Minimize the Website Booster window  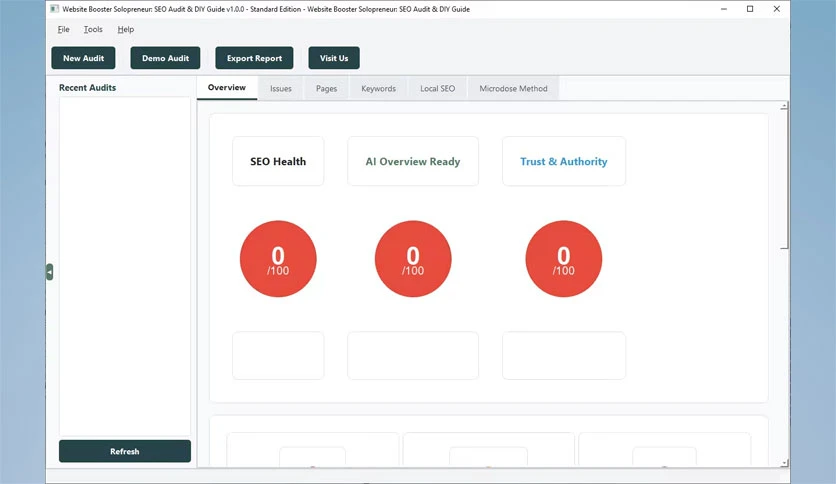tap(724, 9)
